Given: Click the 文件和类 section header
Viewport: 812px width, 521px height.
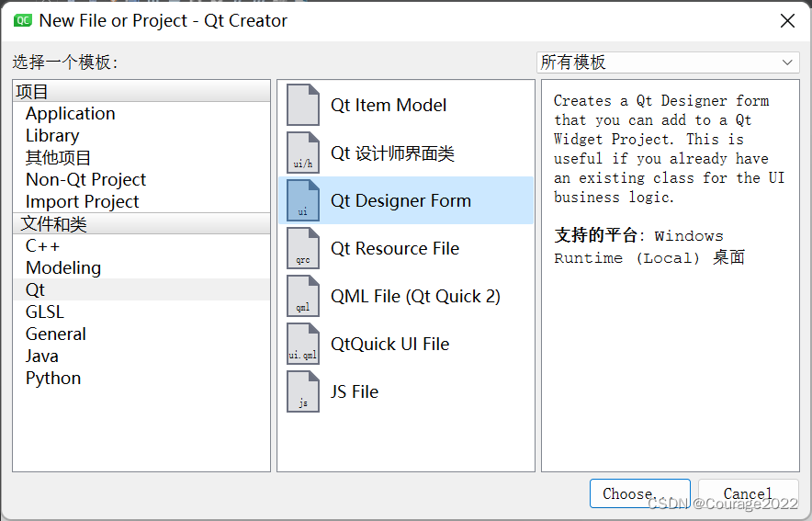Looking at the screenshot, I should pos(141,223).
